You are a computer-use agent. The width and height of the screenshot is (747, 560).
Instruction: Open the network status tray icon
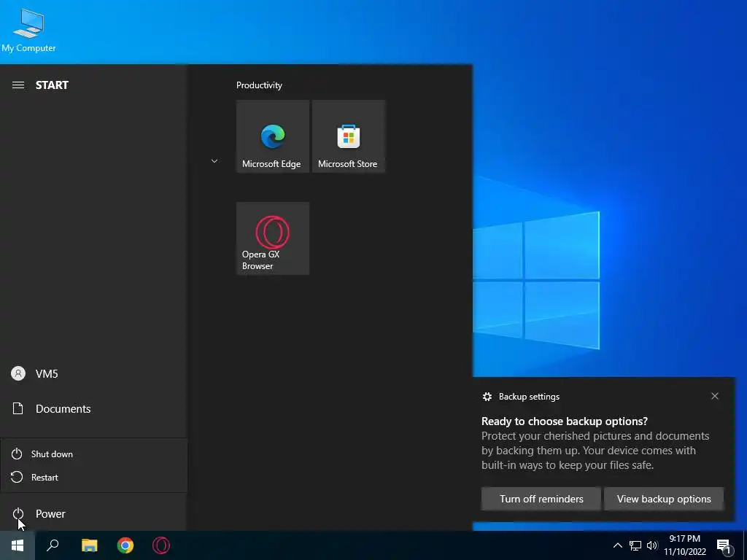pos(635,545)
